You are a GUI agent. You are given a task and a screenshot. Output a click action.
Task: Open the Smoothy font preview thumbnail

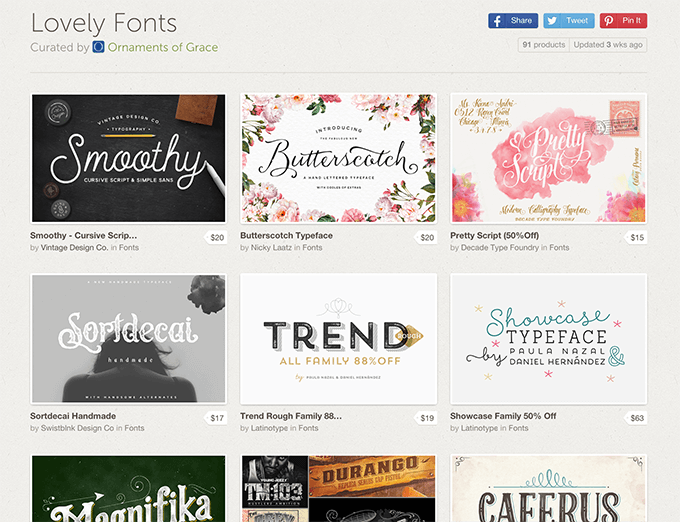coord(128,158)
